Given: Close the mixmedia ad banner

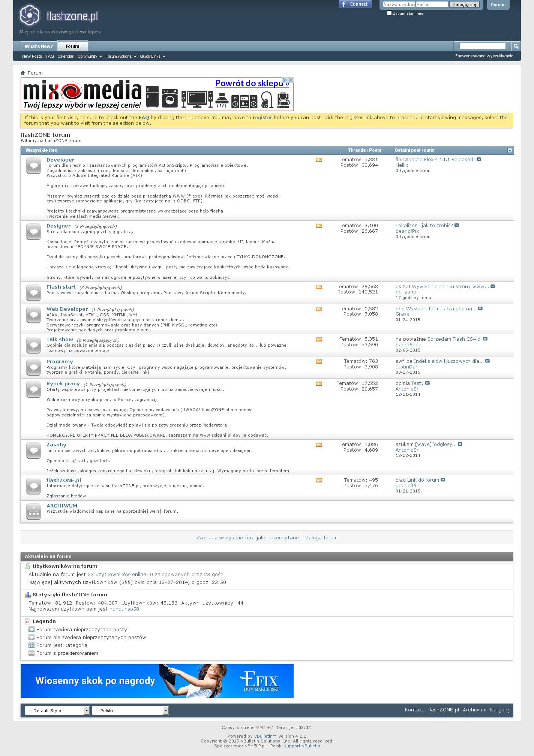Looking at the screenshot, I should 290,80.
